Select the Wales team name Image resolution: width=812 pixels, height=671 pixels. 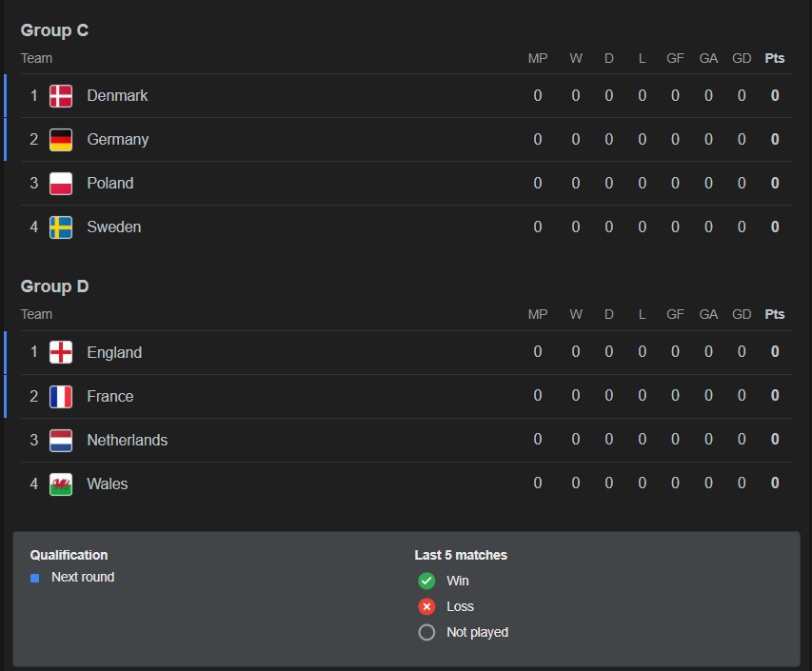click(107, 484)
